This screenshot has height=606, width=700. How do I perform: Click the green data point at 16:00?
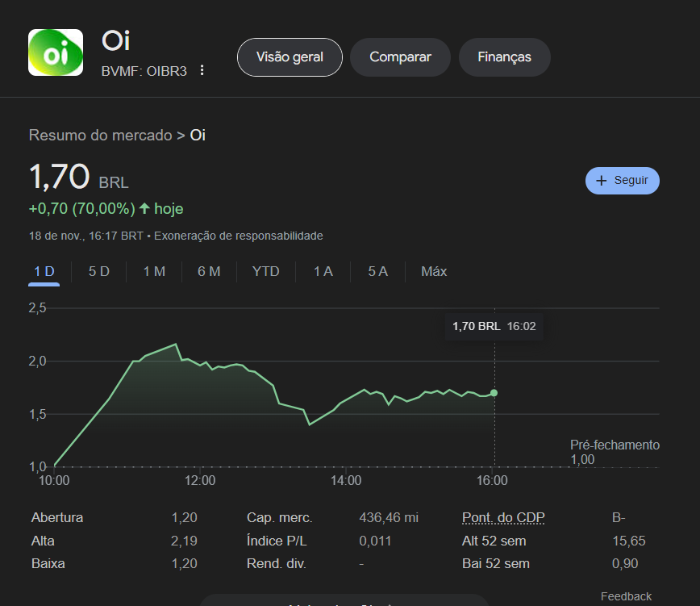click(x=494, y=393)
